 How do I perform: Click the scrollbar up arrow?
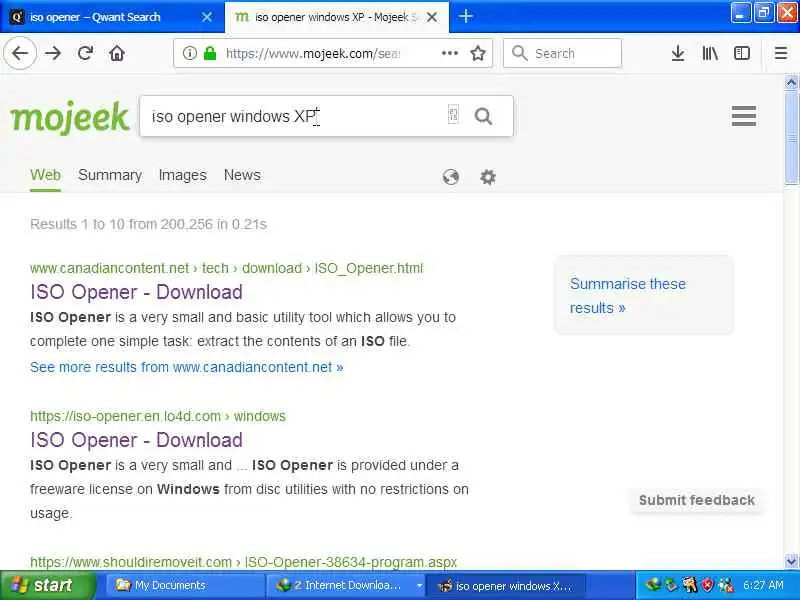[x=791, y=82]
